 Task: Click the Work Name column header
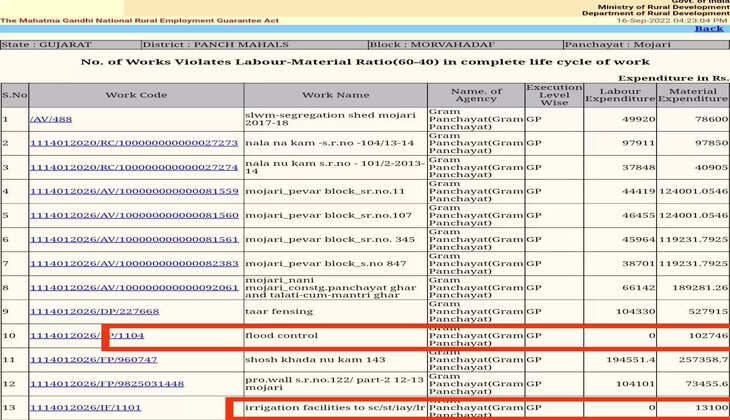tap(335, 95)
